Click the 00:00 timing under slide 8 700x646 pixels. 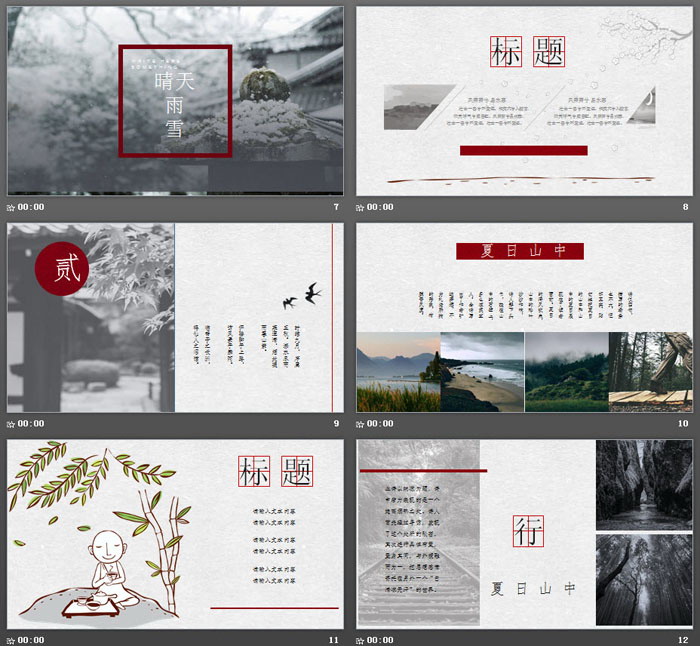coord(381,207)
